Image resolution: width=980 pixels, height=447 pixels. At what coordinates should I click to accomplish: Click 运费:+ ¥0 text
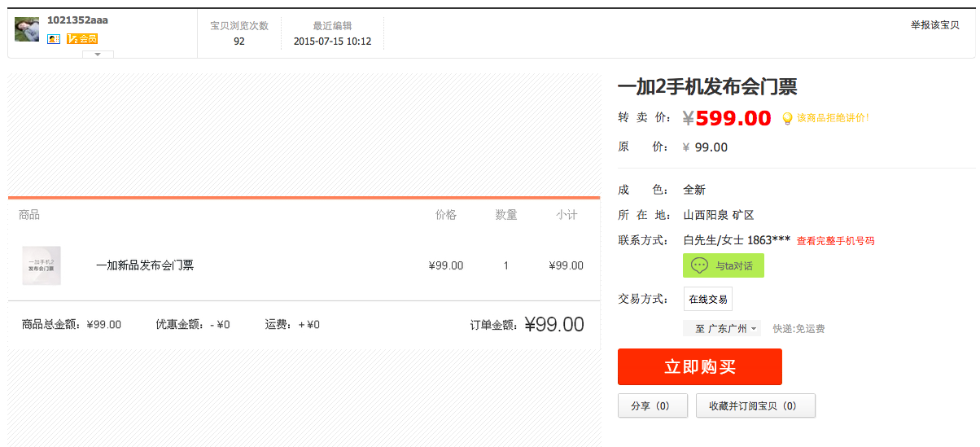pyautogui.click(x=292, y=324)
